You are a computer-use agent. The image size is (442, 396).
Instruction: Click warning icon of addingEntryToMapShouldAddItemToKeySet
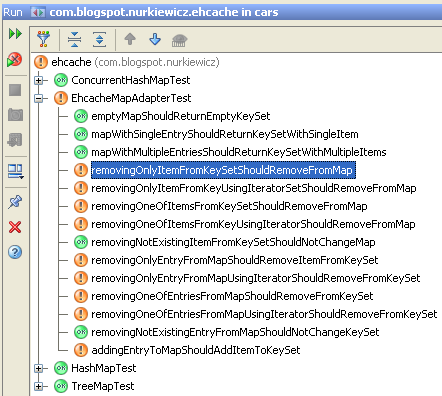pos(81,350)
